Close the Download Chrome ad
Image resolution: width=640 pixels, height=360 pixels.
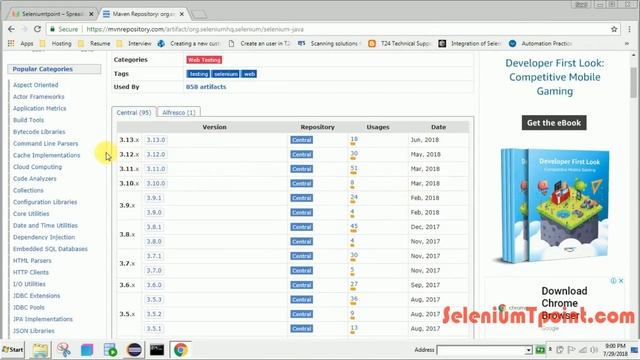tap(621, 281)
